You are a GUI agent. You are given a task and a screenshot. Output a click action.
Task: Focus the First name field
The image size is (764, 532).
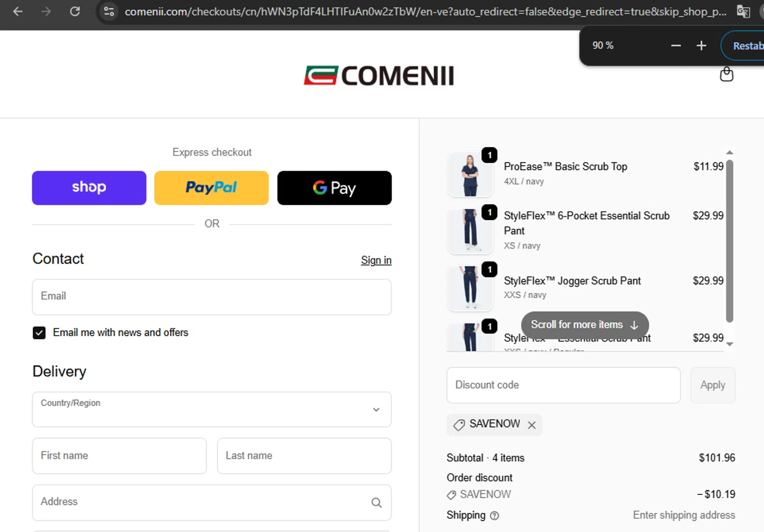point(119,456)
